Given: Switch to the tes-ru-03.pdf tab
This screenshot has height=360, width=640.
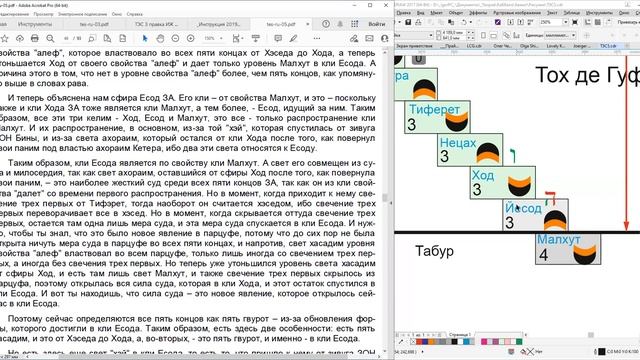Looking at the screenshot, I should tap(94, 24).
